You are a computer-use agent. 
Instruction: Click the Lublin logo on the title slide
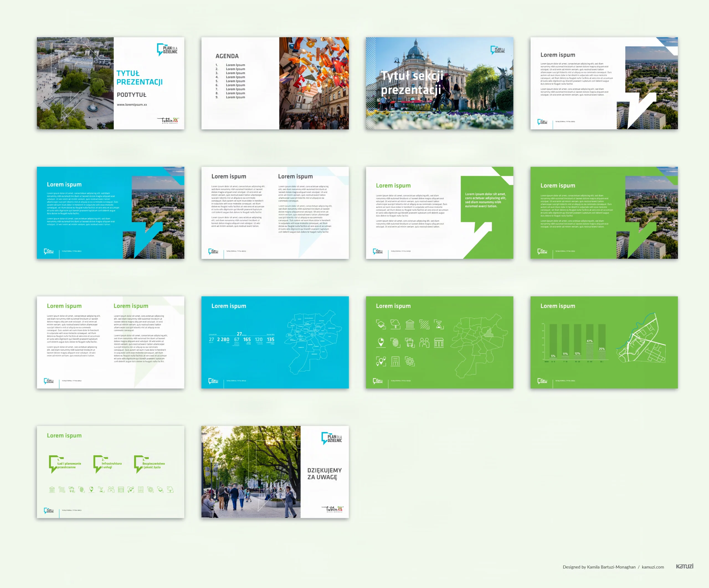tap(168, 120)
